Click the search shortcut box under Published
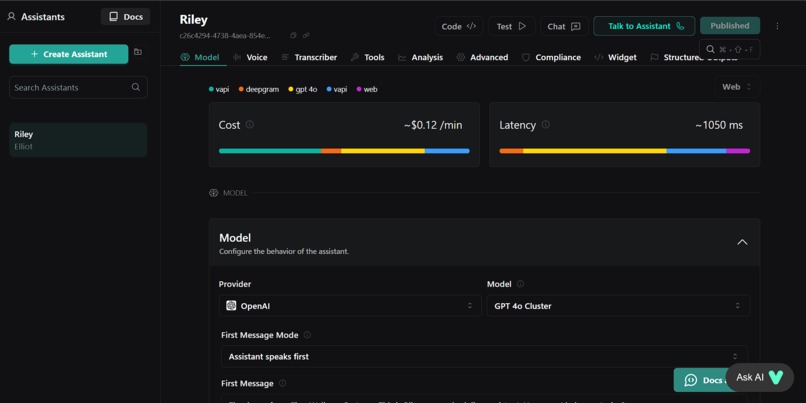The height and width of the screenshot is (403, 806). pyautogui.click(x=729, y=49)
